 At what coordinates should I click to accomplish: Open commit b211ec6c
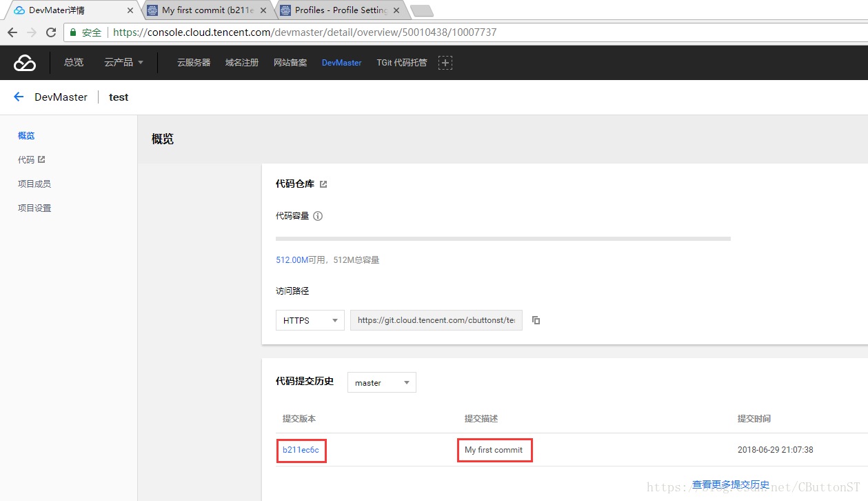pyautogui.click(x=301, y=450)
